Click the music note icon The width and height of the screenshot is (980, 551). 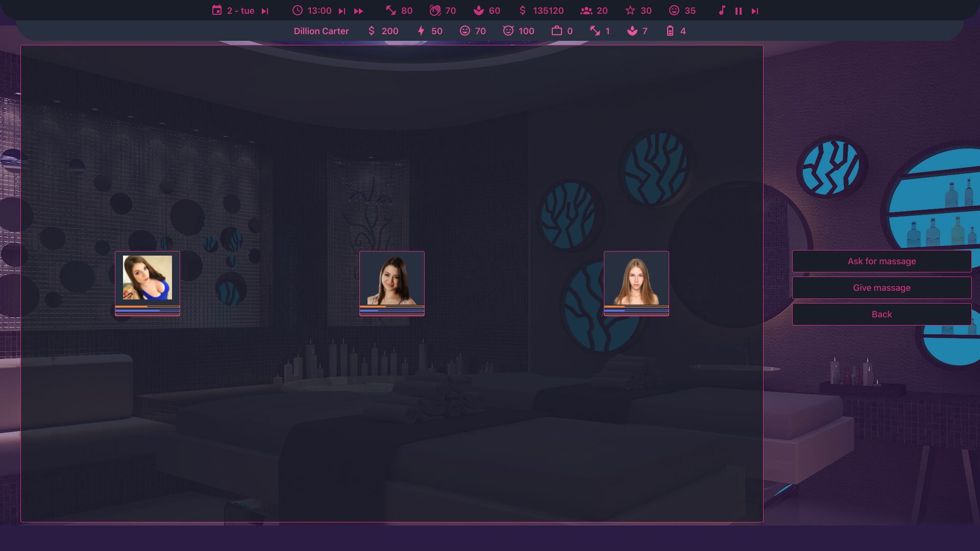(722, 10)
